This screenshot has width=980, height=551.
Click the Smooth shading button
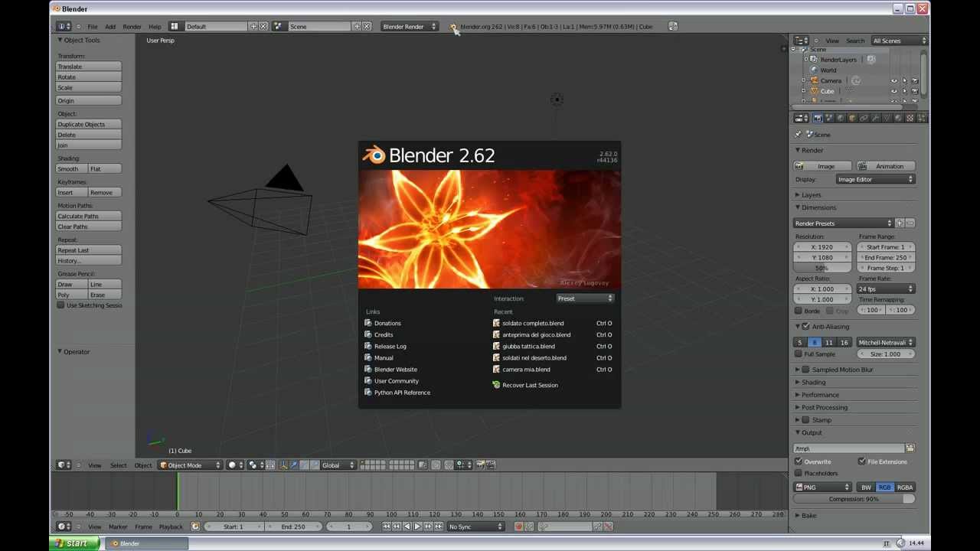72,168
